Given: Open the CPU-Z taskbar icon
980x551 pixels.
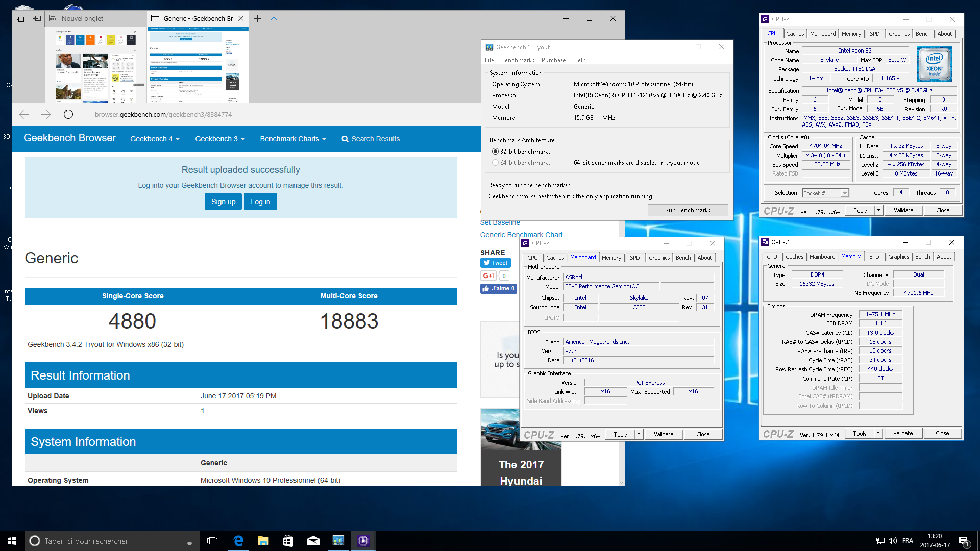Looking at the screenshot, I should (363, 541).
